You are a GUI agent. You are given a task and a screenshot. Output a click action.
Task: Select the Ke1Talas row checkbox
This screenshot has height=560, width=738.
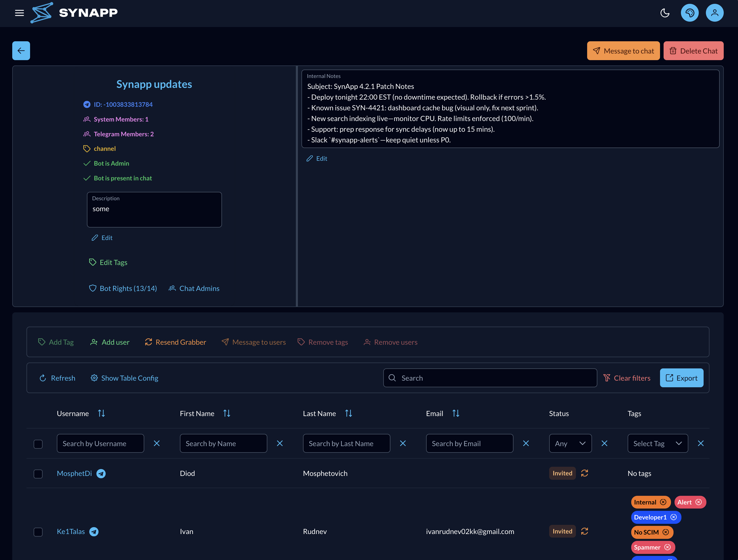[x=38, y=532]
